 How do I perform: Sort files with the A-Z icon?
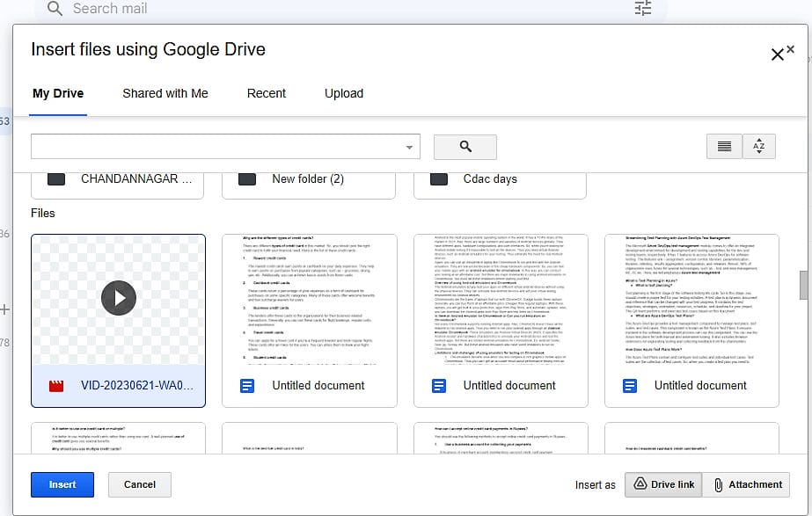759,146
